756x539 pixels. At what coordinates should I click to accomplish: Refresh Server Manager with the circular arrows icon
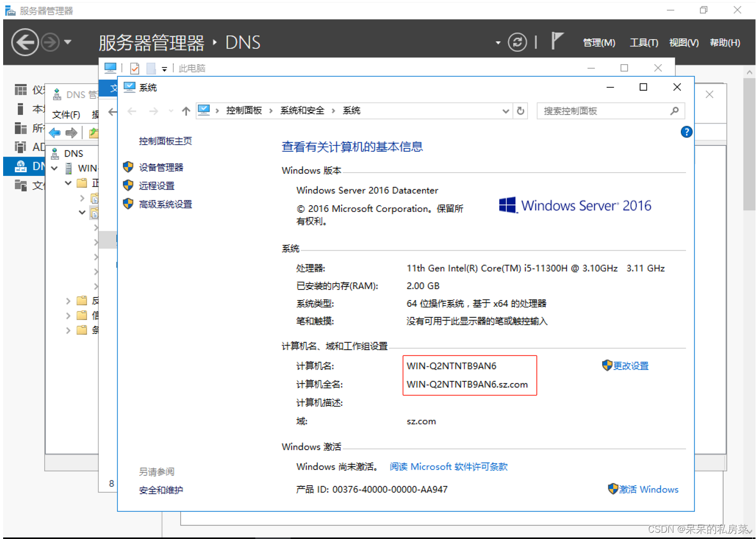point(517,42)
